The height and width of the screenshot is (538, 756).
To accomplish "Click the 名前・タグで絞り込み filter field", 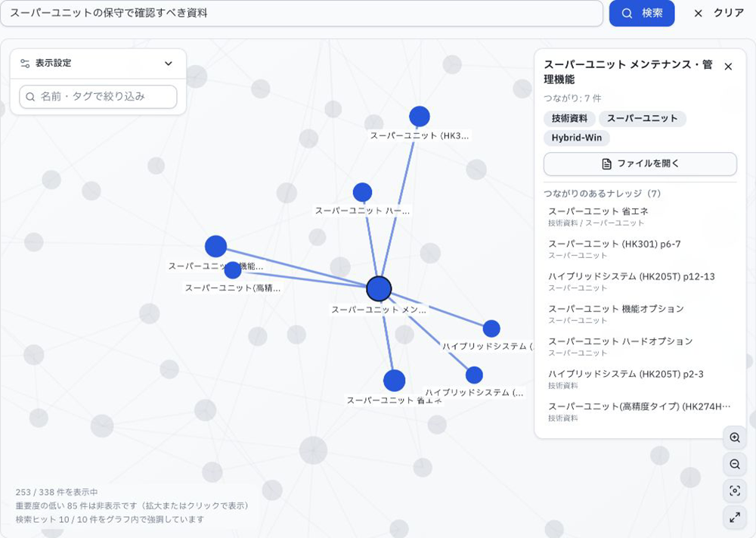I will 98,97.
